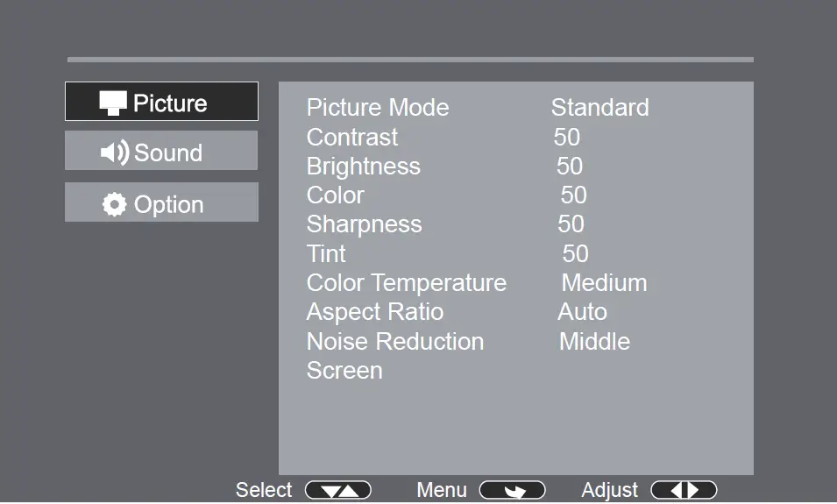Select the Color setting label
Viewport: 837px width, 504px height.
335,195
